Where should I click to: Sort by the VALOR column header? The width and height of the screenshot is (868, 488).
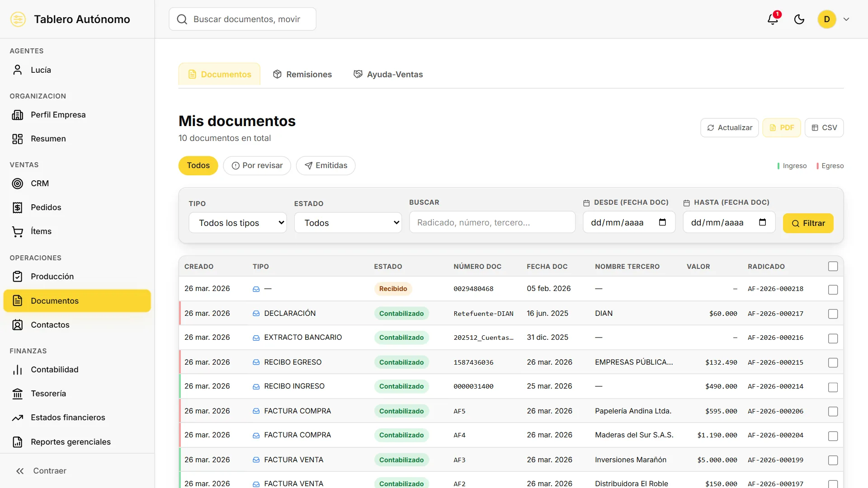point(698,267)
